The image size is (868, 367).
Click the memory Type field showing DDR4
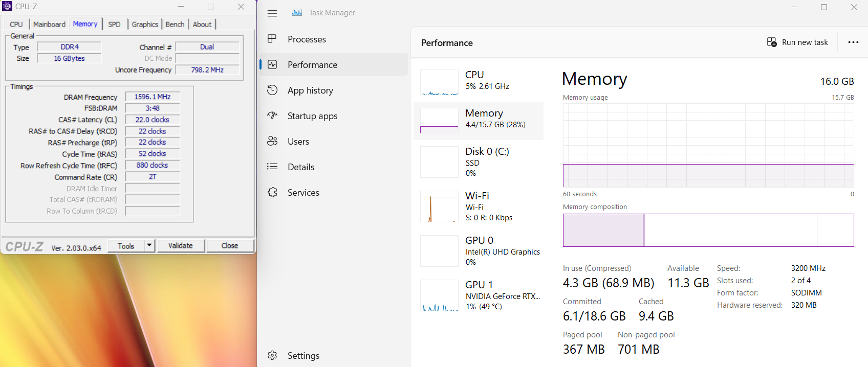[x=70, y=47]
